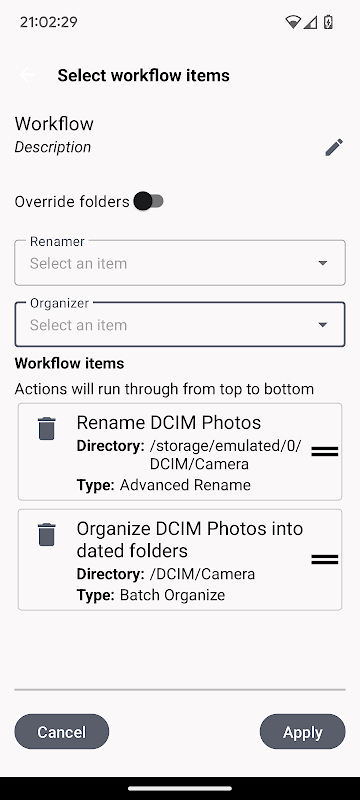This screenshot has height=800, width=360.
Task: Open the Renamer dropdown
Action: pos(180,263)
